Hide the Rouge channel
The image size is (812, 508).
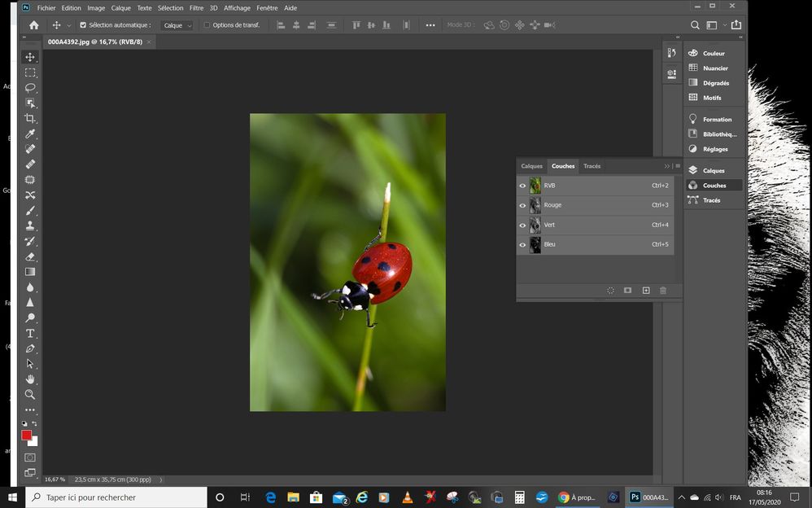click(x=522, y=204)
